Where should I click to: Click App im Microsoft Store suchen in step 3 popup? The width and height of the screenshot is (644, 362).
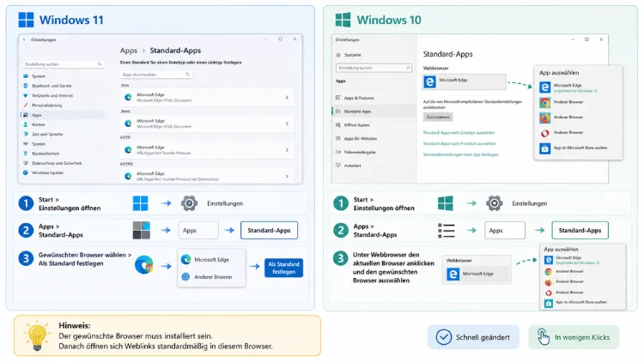(575, 303)
